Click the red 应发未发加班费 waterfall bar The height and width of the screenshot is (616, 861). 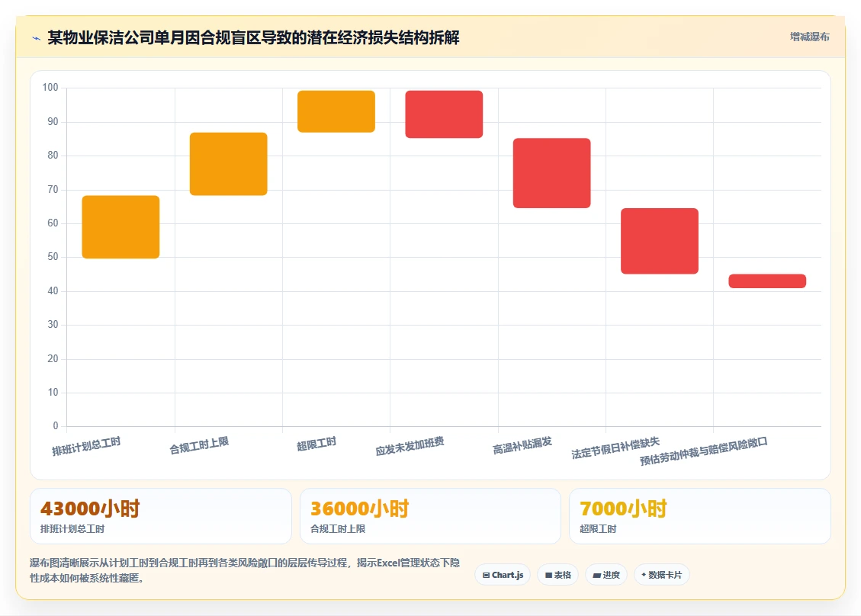coord(444,114)
